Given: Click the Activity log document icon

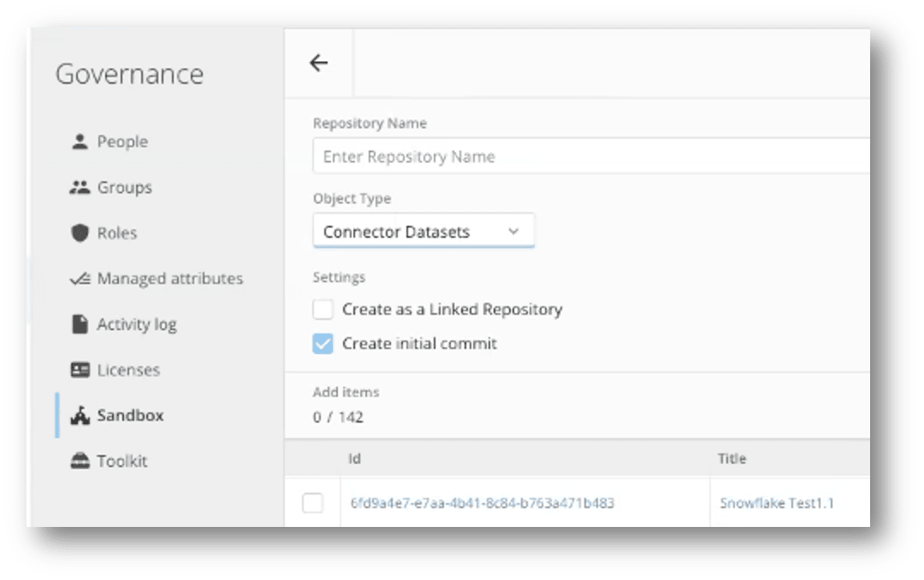Looking at the screenshot, I should click(x=80, y=324).
